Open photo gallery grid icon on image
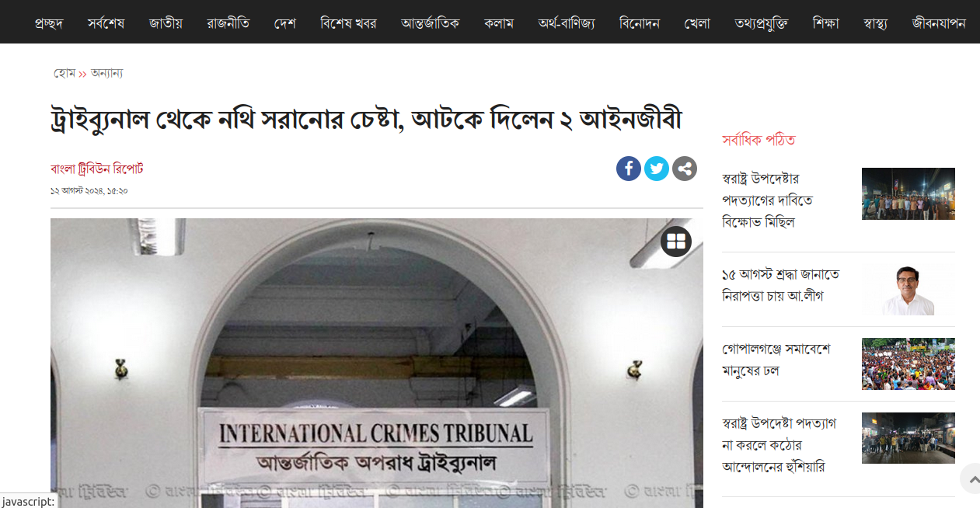This screenshot has width=980, height=508. point(676,242)
